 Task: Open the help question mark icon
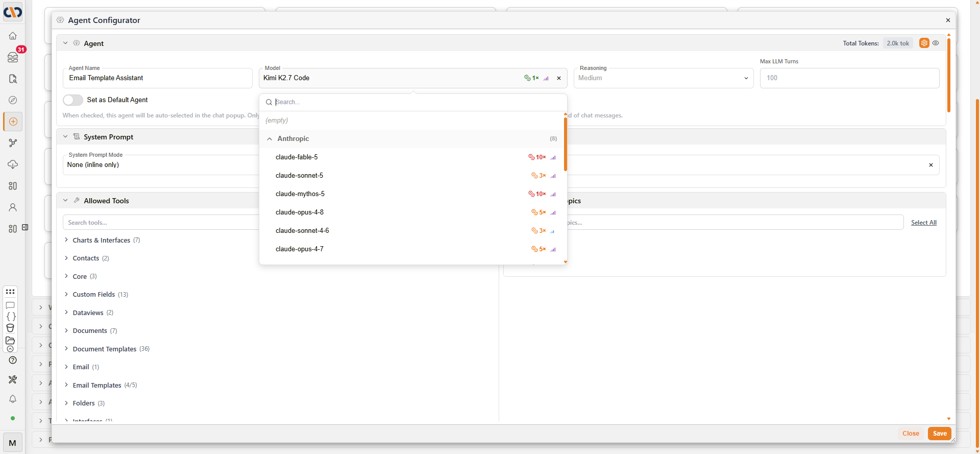click(13, 360)
